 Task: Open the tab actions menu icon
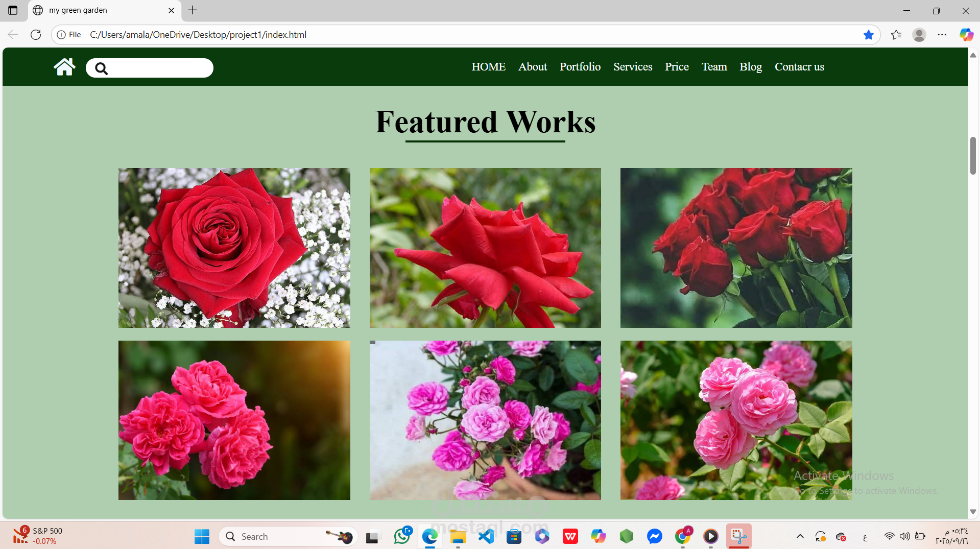coord(13,10)
